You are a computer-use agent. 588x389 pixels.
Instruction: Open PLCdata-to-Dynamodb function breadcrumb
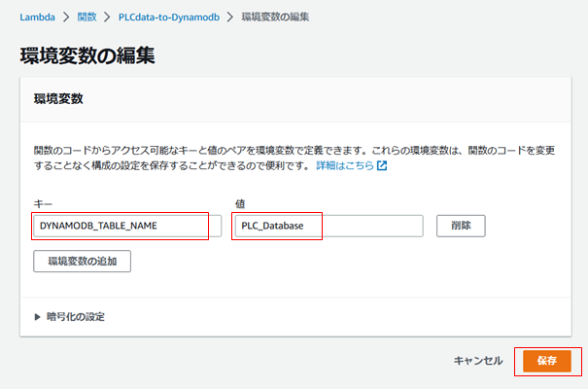169,18
